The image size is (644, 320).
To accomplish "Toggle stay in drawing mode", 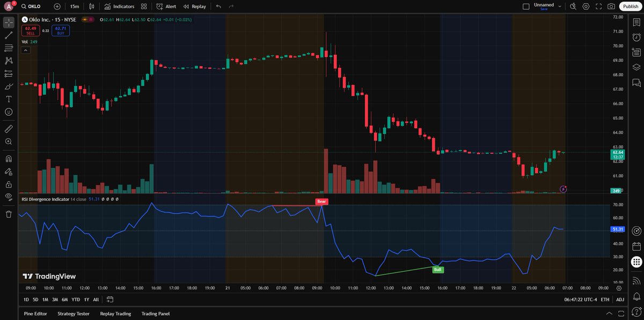I will [9, 172].
